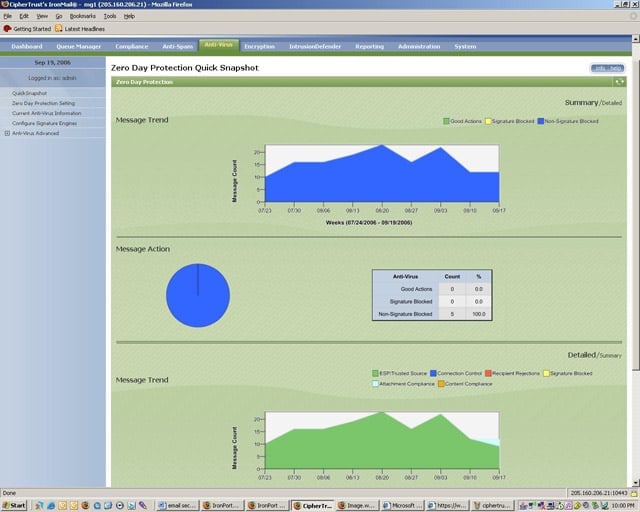This screenshot has width=640, height=512.
Task: Click the Getting Started bookmark
Action: pyautogui.click(x=27, y=29)
